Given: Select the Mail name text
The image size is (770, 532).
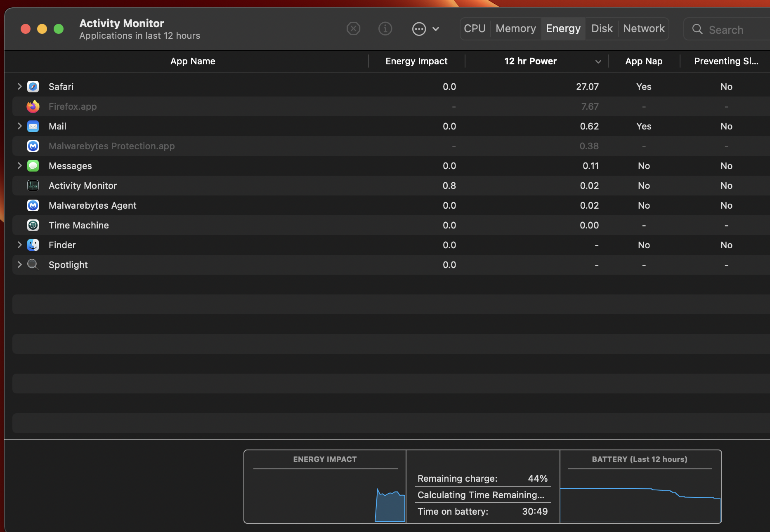Looking at the screenshot, I should tap(57, 126).
